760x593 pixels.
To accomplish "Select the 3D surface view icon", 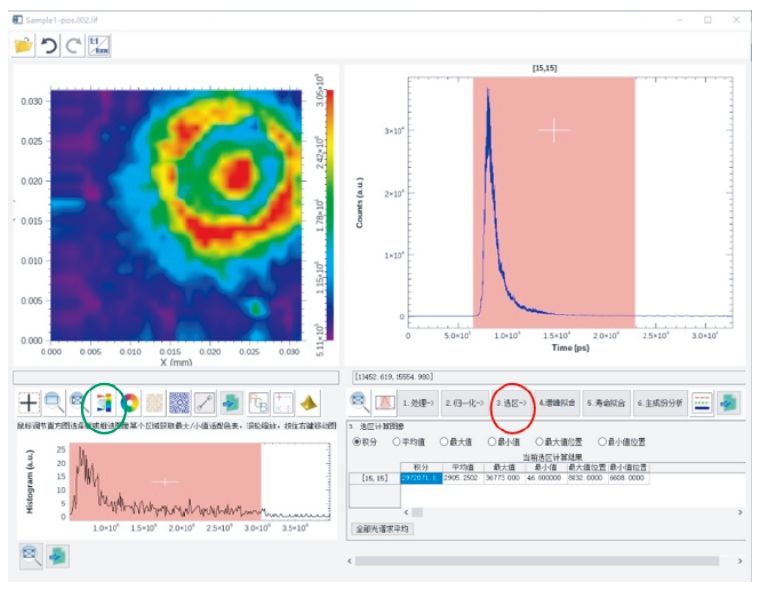I will [x=308, y=403].
